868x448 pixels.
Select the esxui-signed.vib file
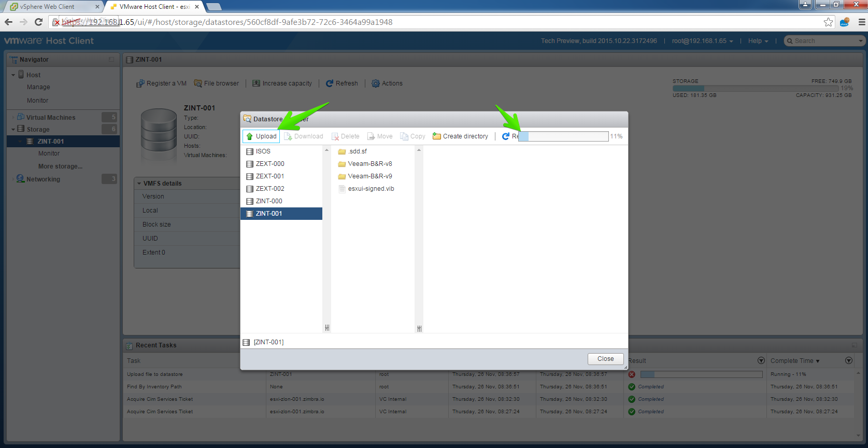366,189
